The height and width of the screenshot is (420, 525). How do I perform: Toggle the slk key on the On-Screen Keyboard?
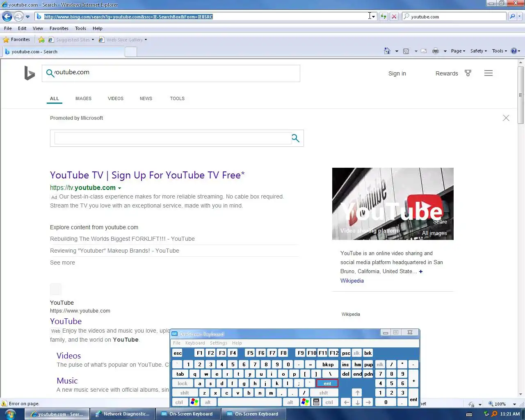(x=356, y=353)
